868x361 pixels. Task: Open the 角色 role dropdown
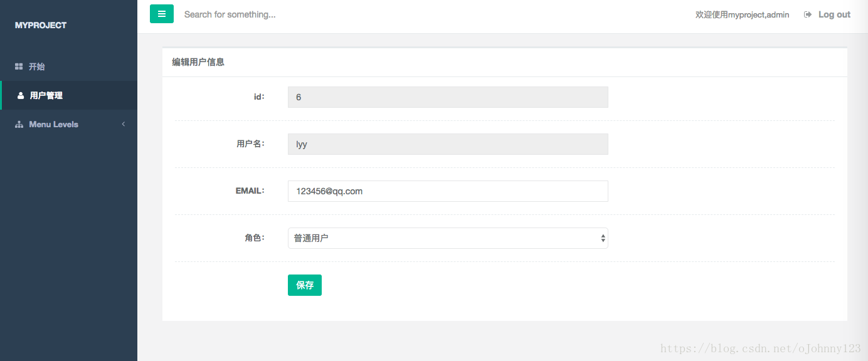tap(448, 238)
